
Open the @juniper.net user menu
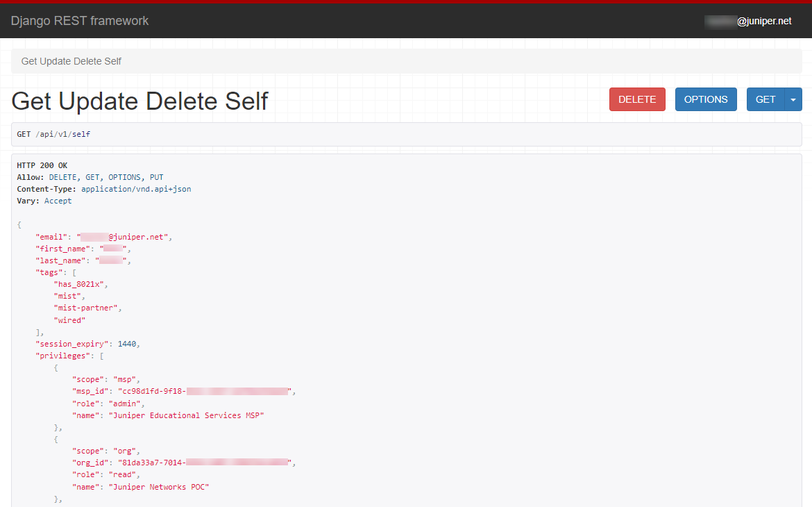click(748, 22)
